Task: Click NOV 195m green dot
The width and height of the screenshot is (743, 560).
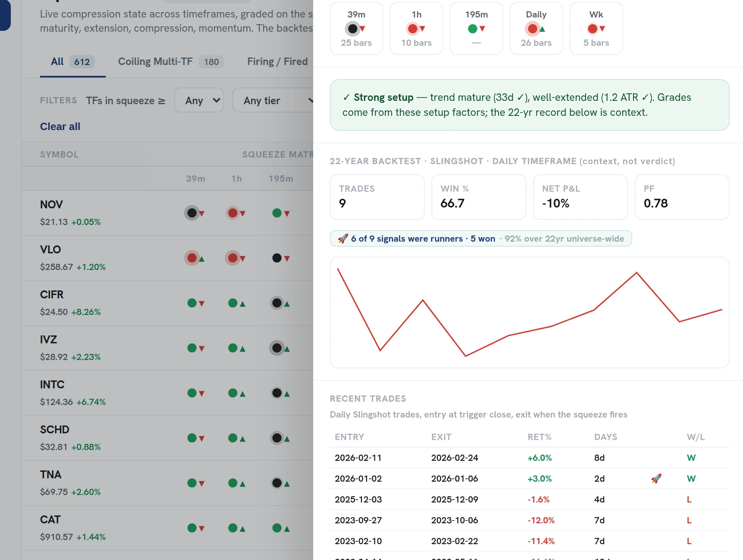Action: tap(277, 213)
